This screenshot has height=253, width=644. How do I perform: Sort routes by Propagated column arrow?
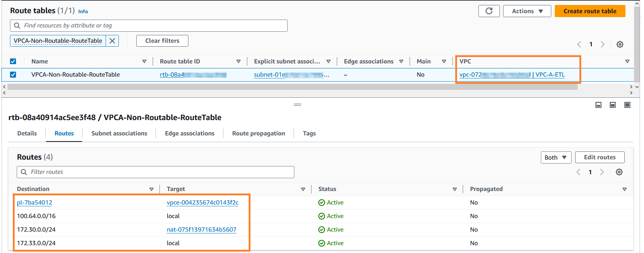click(x=625, y=189)
